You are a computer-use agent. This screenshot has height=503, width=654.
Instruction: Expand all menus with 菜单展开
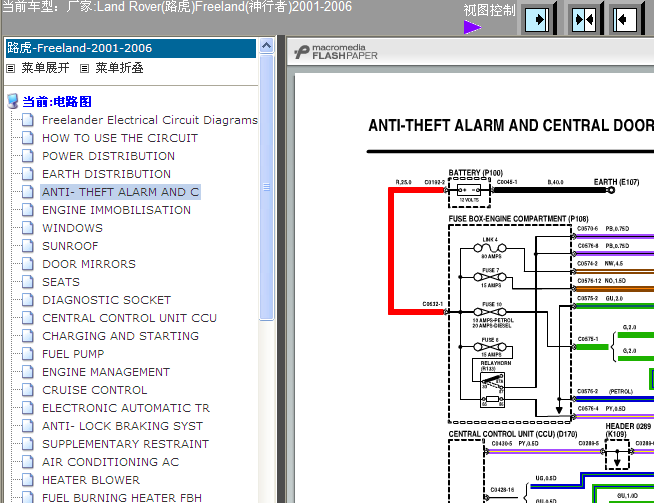point(45,68)
